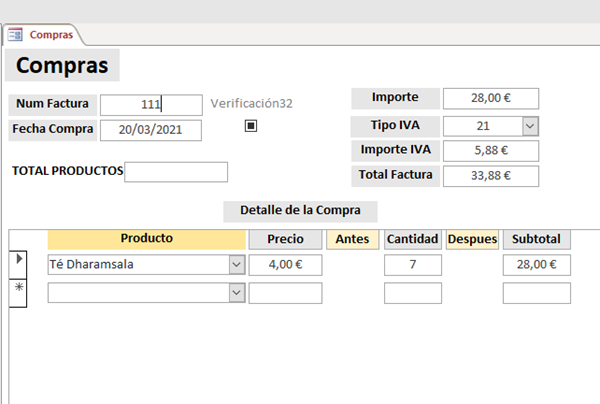
Task: Open the empty product dropdown in new row
Action: (x=236, y=293)
